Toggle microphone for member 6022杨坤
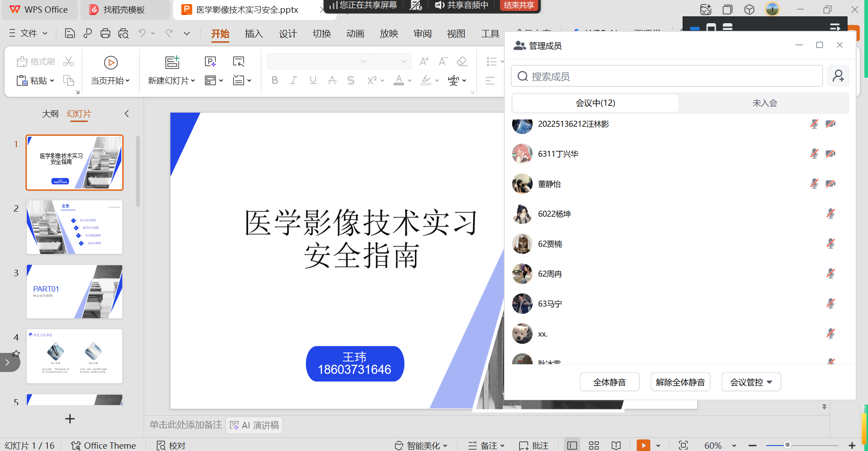Image resolution: width=868 pixels, height=451 pixels. [830, 213]
